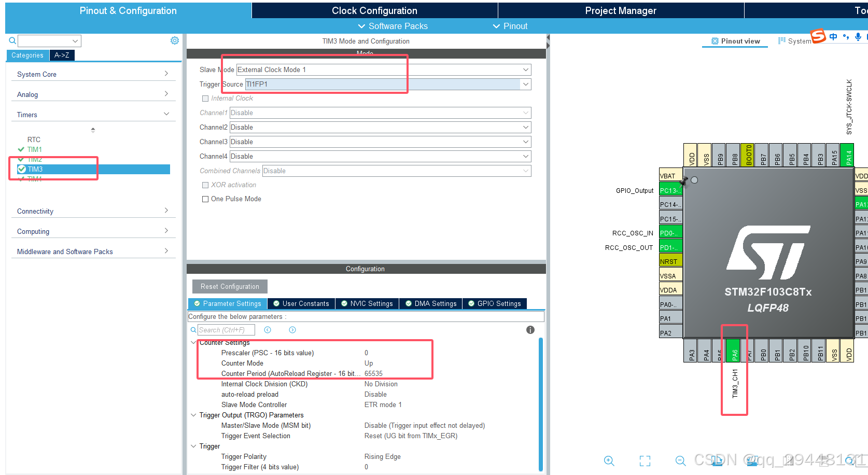The image size is (868, 475).
Task: Open the gear settings icon in categories panel
Action: click(x=175, y=40)
